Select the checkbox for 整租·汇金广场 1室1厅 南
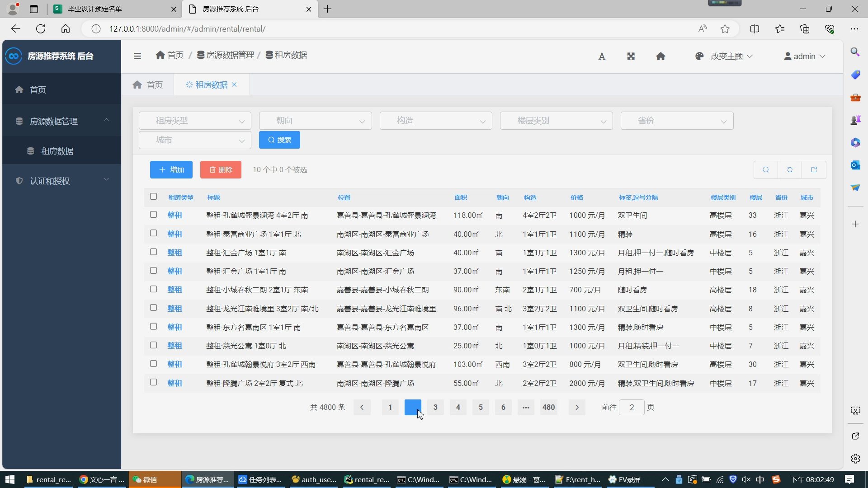 [153, 252]
